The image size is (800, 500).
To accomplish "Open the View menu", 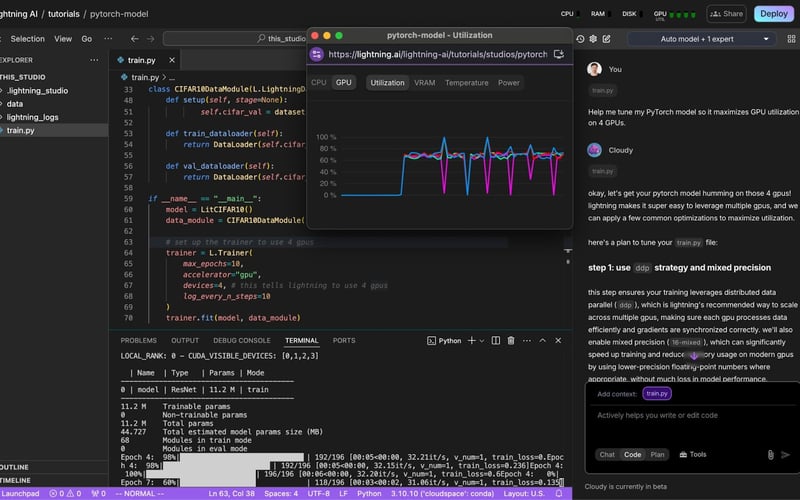I will click(63, 39).
